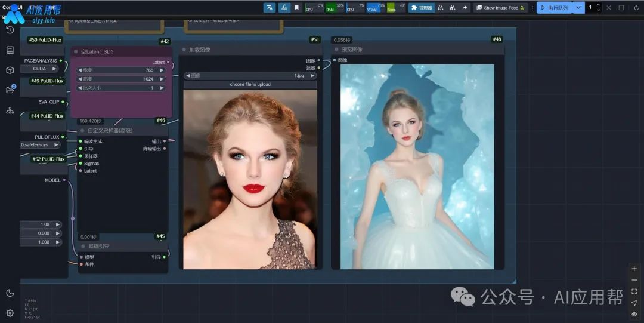The height and width of the screenshot is (323, 644).
Task: Click the first model-info icon after 管理器
Action: pyautogui.click(x=441, y=7)
